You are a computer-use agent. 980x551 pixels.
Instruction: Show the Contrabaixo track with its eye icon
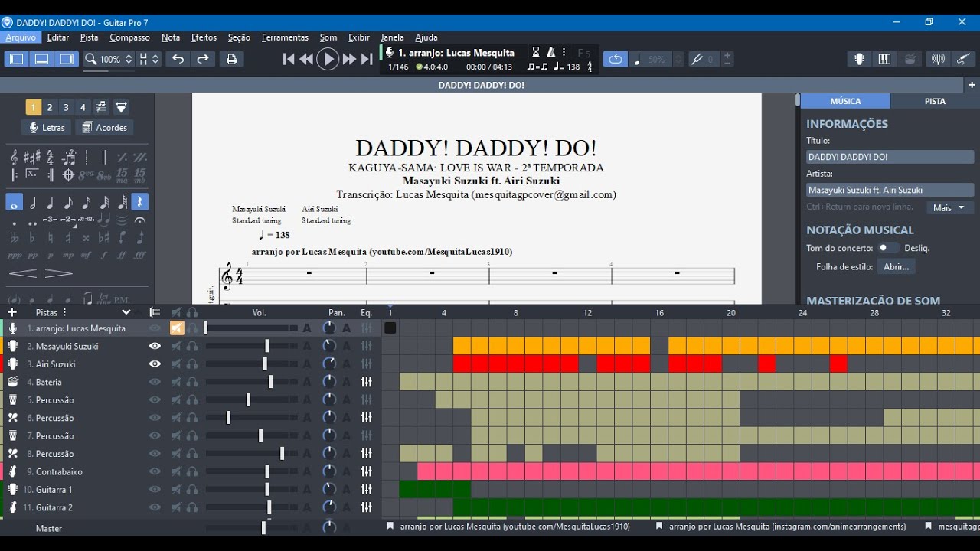click(155, 471)
